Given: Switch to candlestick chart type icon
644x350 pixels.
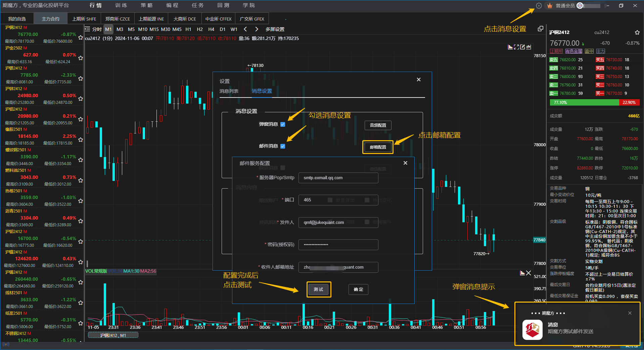Looking at the screenshot, I should [528, 47].
